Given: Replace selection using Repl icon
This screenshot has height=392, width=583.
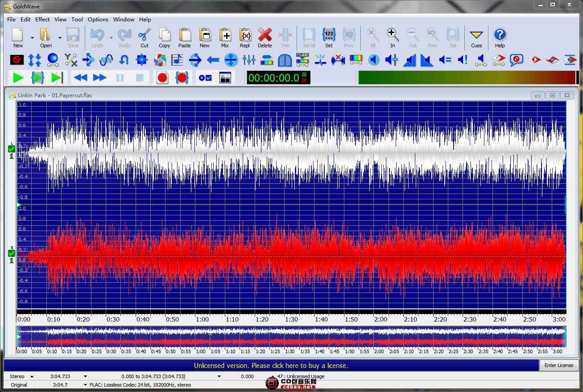Looking at the screenshot, I should coord(245,37).
